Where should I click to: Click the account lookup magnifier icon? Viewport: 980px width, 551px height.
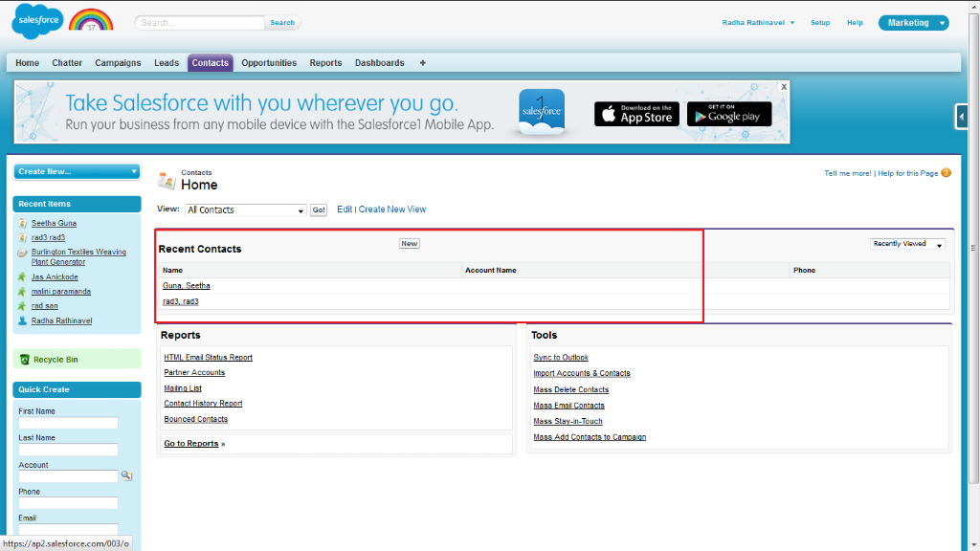click(x=126, y=475)
